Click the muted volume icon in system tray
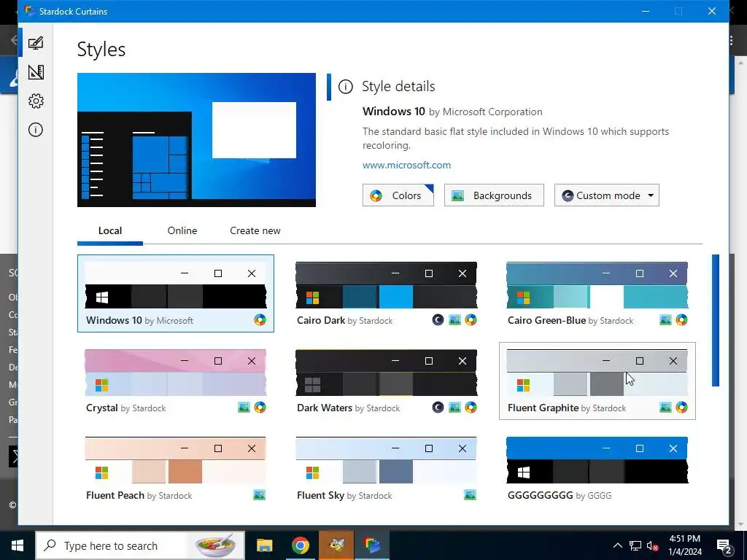This screenshot has width=747, height=560. (653, 545)
